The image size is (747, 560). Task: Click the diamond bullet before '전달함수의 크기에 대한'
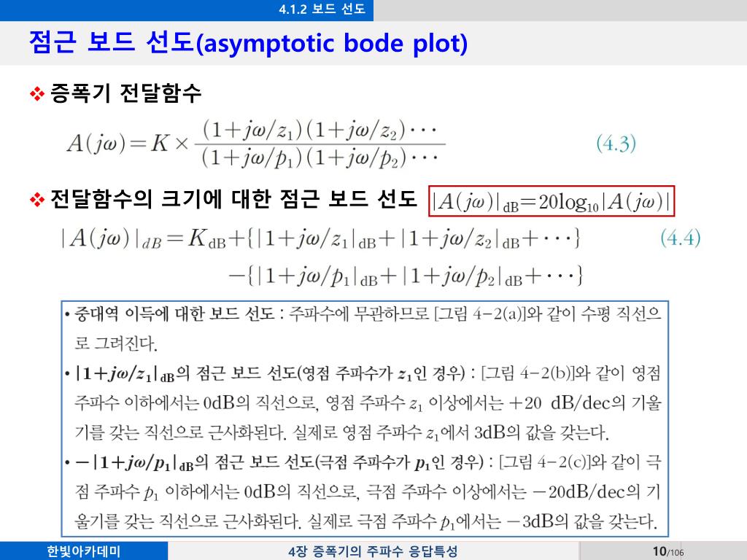pyautogui.click(x=36, y=199)
